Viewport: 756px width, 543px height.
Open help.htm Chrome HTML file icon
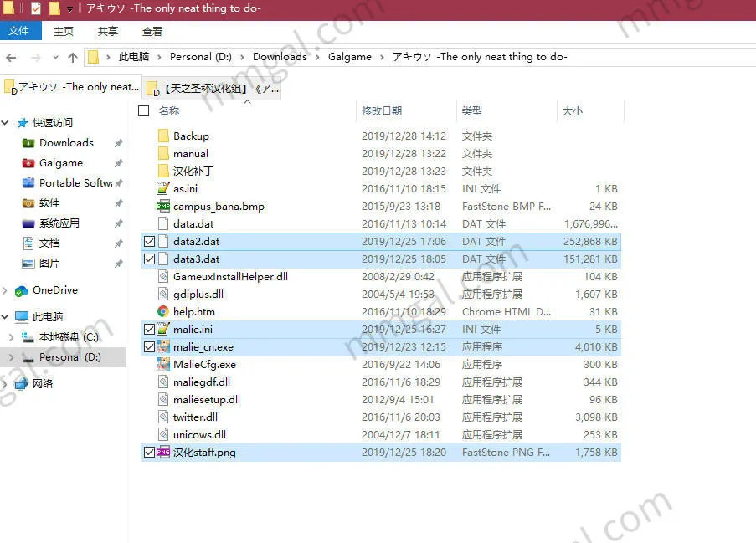[x=162, y=311]
